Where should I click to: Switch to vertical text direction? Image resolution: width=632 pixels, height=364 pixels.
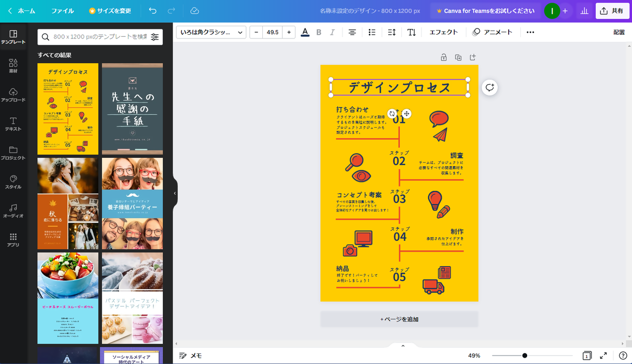tap(412, 32)
